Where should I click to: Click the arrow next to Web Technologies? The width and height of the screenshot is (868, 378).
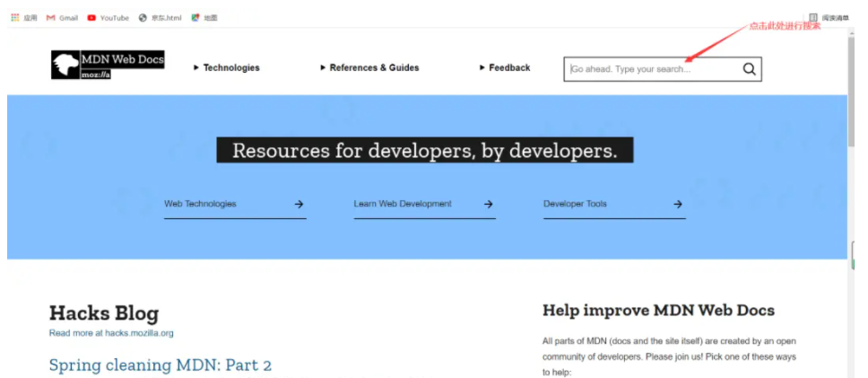(299, 204)
